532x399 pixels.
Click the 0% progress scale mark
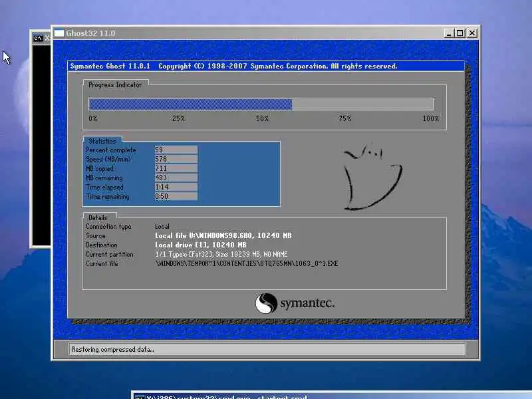(92, 118)
